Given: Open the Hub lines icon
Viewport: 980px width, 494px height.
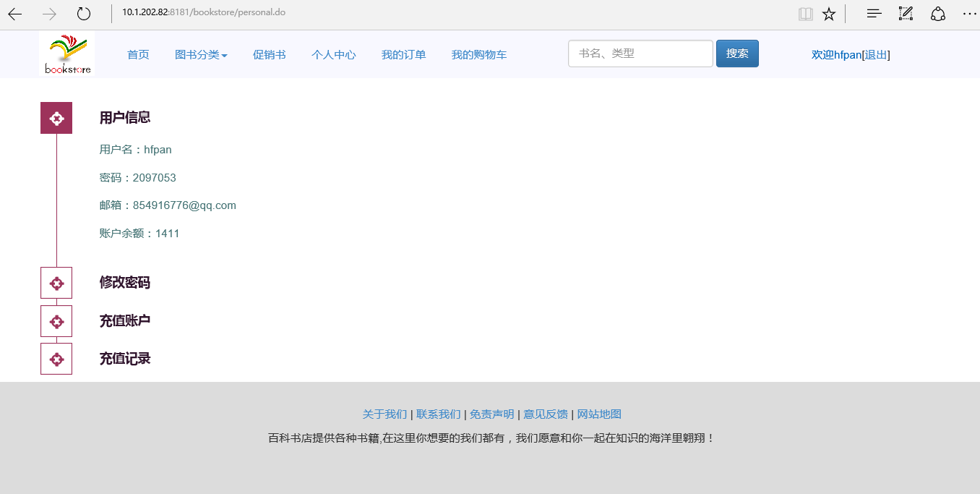Looking at the screenshot, I should tap(874, 13).
